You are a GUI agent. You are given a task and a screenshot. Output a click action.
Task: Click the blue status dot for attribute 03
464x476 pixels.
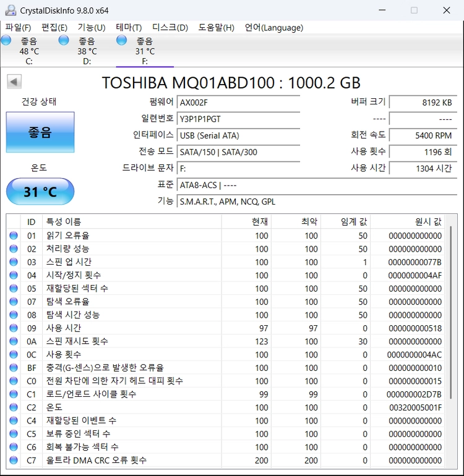[x=14, y=262]
